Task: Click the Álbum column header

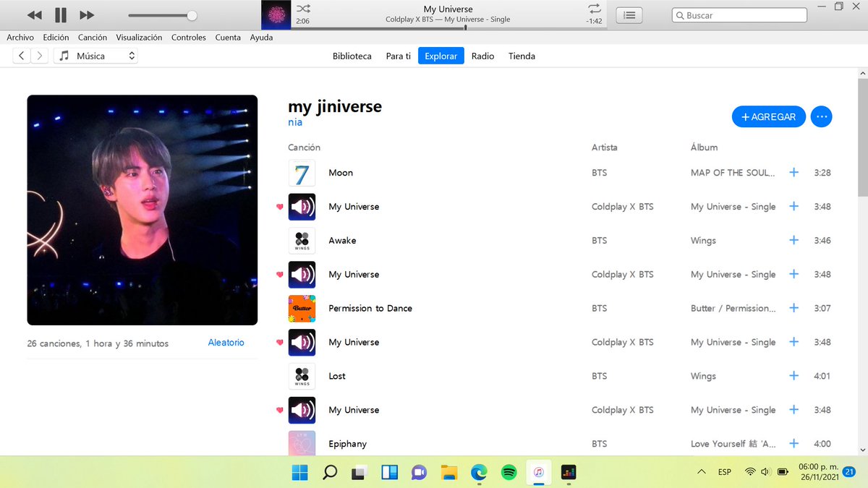Action: (x=705, y=147)
